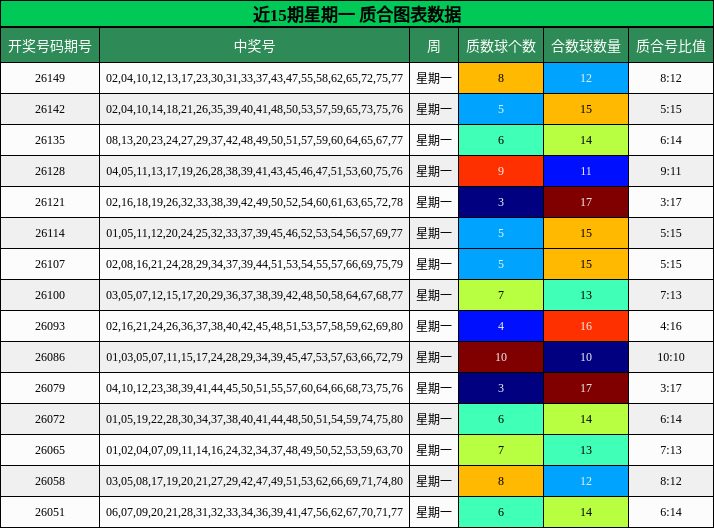This screenshot has height=528, width=714.
Task: Click winning numbers starting 01,05,19,22
Action: (x=255, y=418)
